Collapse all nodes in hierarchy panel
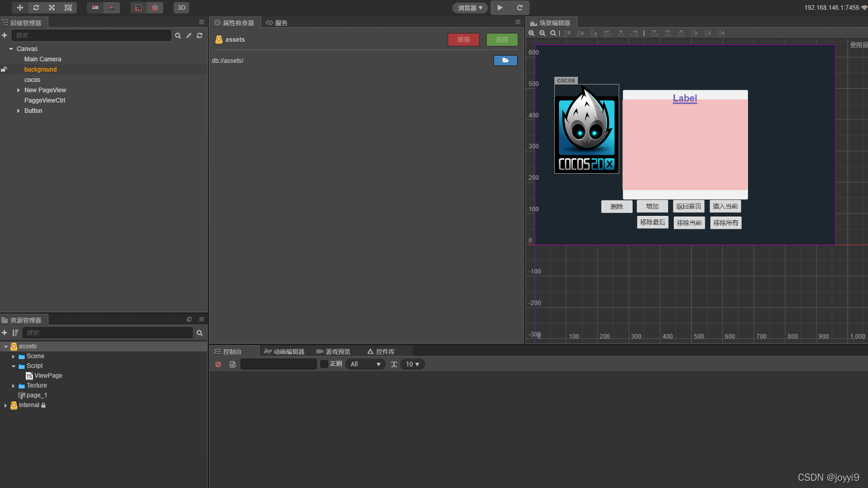The image size is (868, 488). click(189, 36)
